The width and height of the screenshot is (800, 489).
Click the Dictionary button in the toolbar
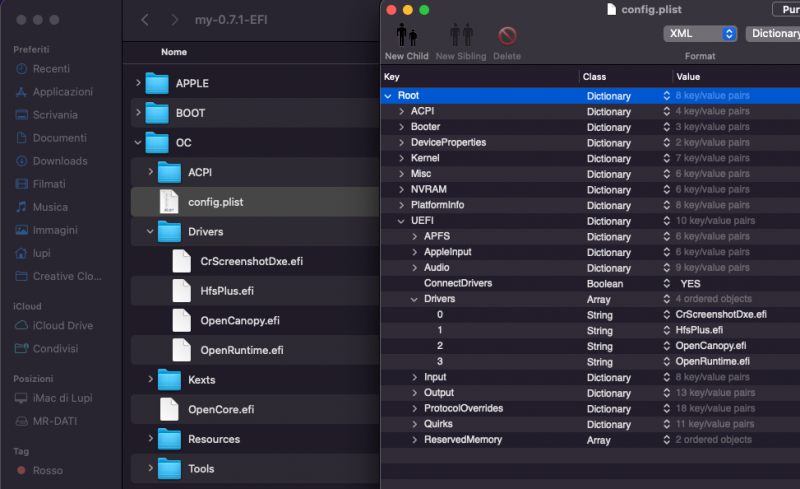773,34
